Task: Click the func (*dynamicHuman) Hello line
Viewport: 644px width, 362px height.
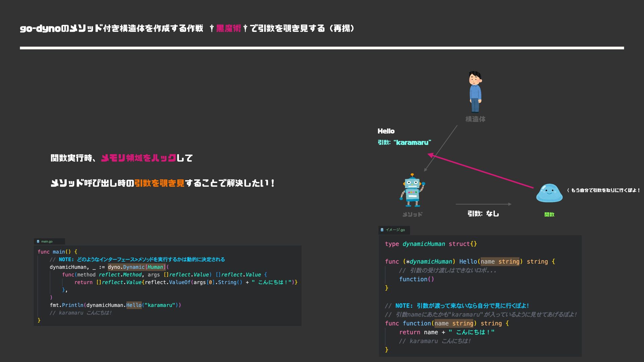Action: point(470,261)
